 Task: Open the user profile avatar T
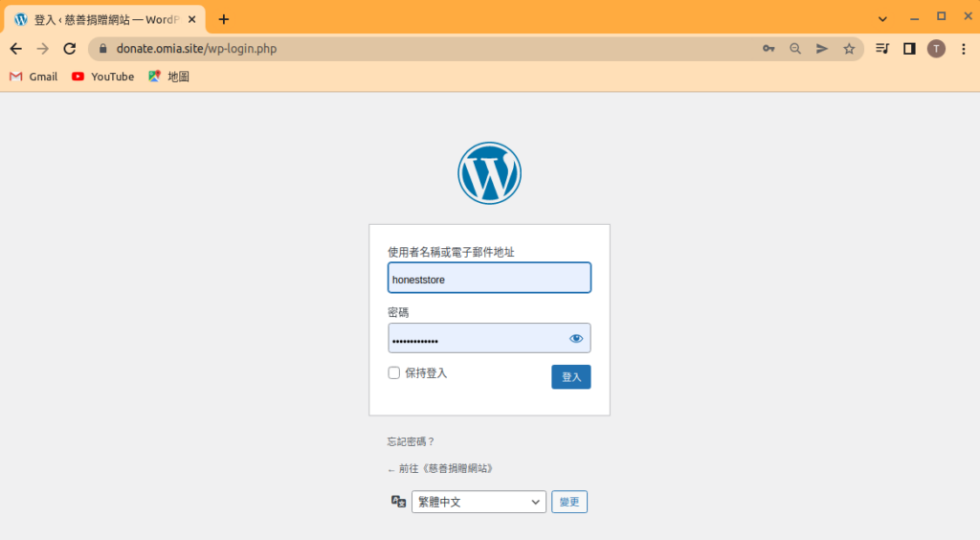pos(936,49)
